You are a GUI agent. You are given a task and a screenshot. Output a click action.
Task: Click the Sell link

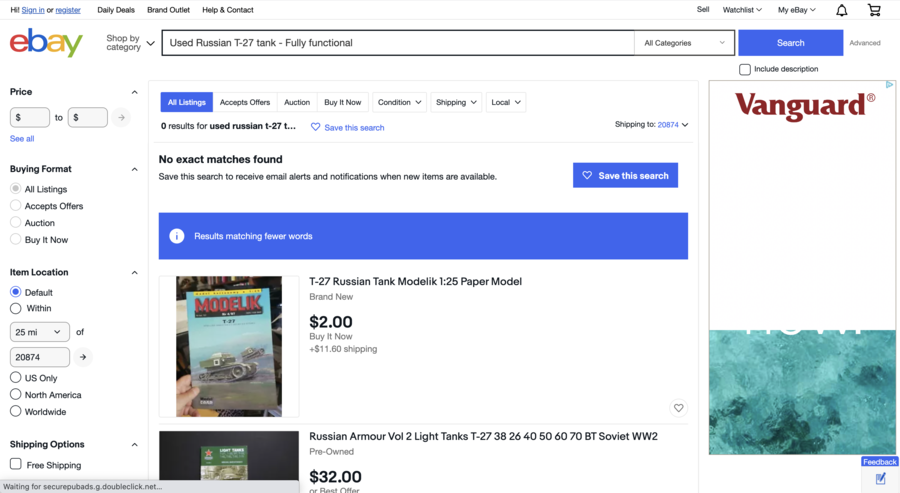tap(703, 9)
